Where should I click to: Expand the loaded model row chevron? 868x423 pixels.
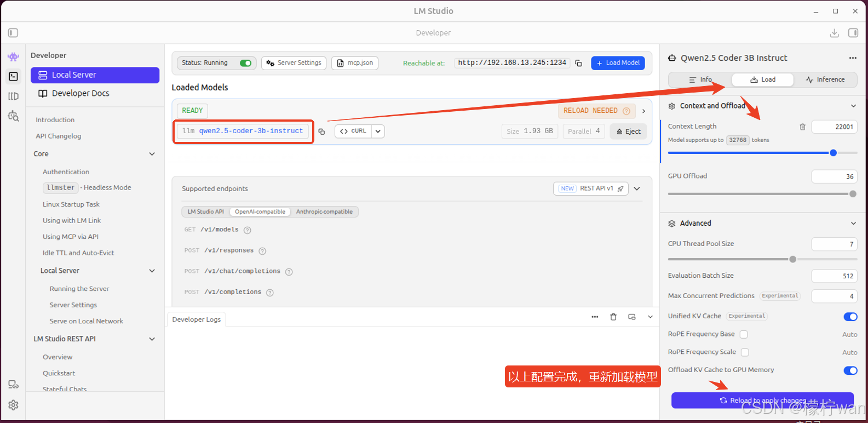click(x=643, y=111)
